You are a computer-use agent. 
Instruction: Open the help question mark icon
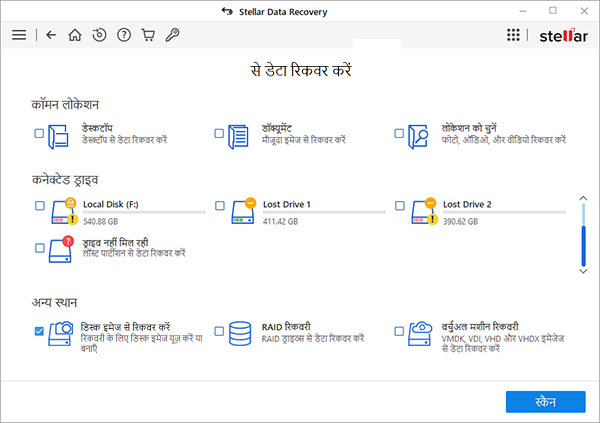[124, 35]
